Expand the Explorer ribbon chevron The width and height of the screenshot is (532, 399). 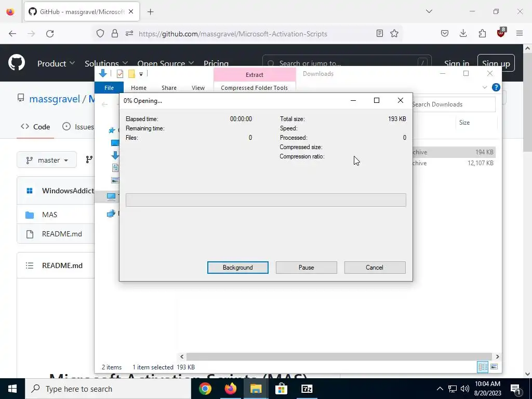pyautogui.click(x=485, y=87)
